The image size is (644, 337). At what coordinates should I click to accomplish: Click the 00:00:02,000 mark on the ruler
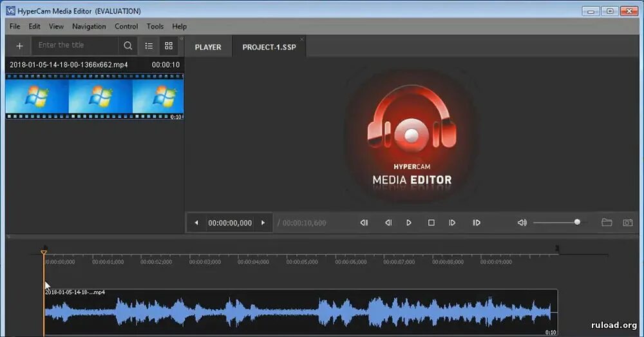coord(156,262)
